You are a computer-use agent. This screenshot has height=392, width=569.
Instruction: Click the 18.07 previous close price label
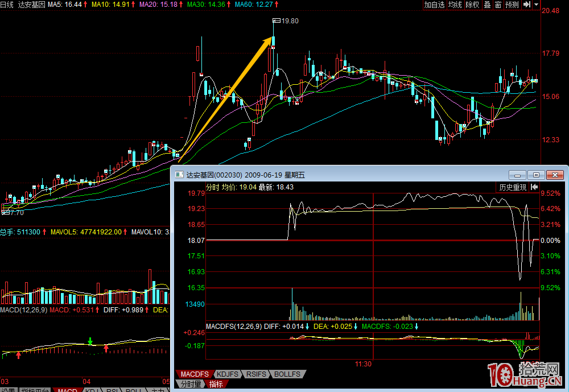pyautogui.click(x=196, y=240)
